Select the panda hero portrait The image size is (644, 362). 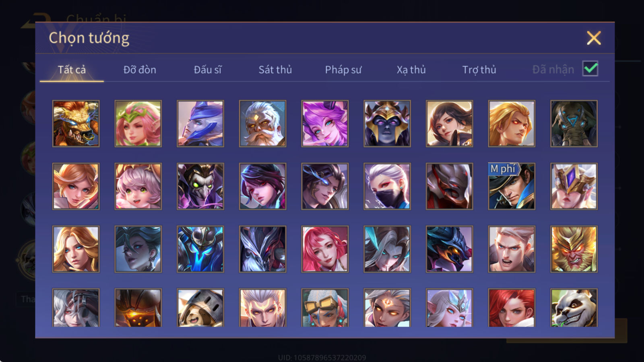(574, 308)
